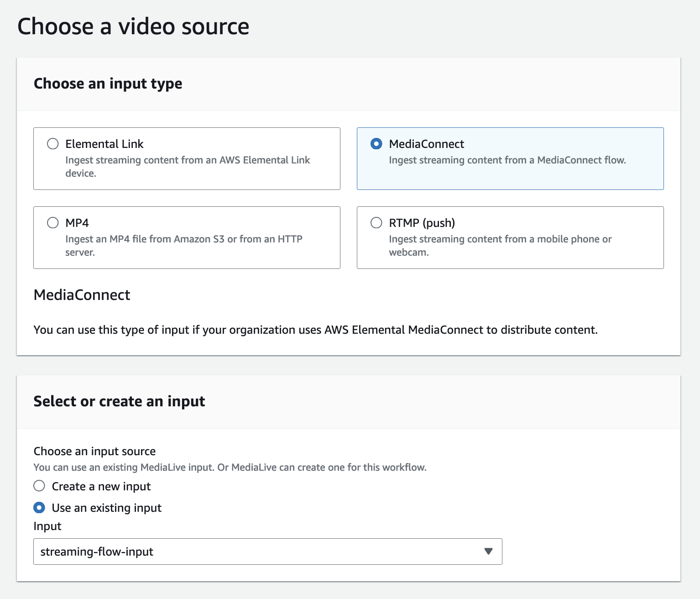Pick the RTMP (push) radio button

[376, 223]
